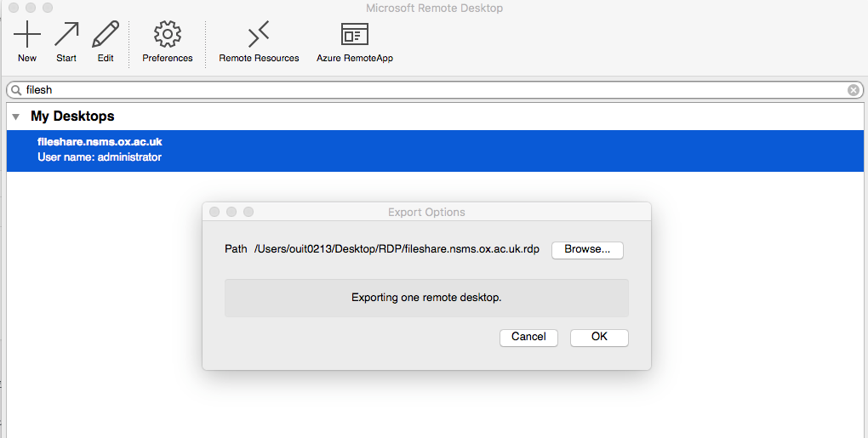
Task: Cancel the export dialog
Action: [x=528, y=337]
